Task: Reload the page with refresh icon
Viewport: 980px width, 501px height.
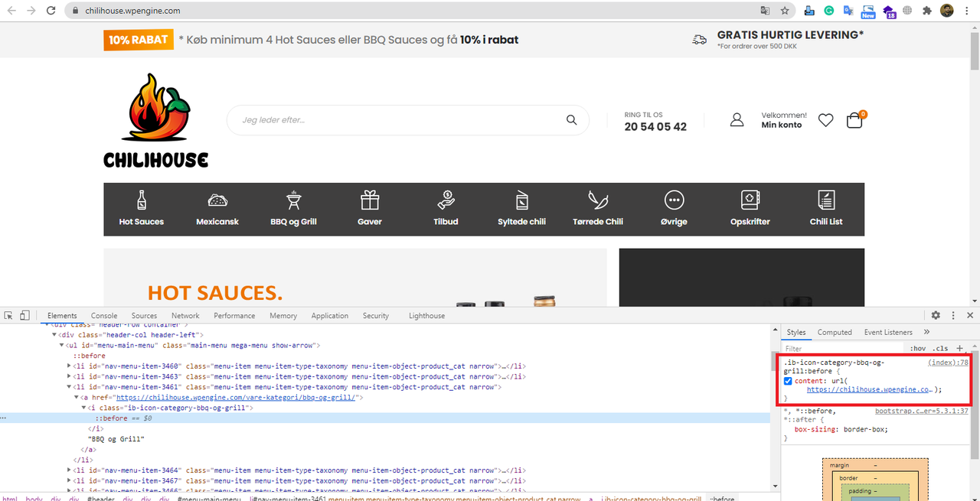Action: (x=51, y=11)
